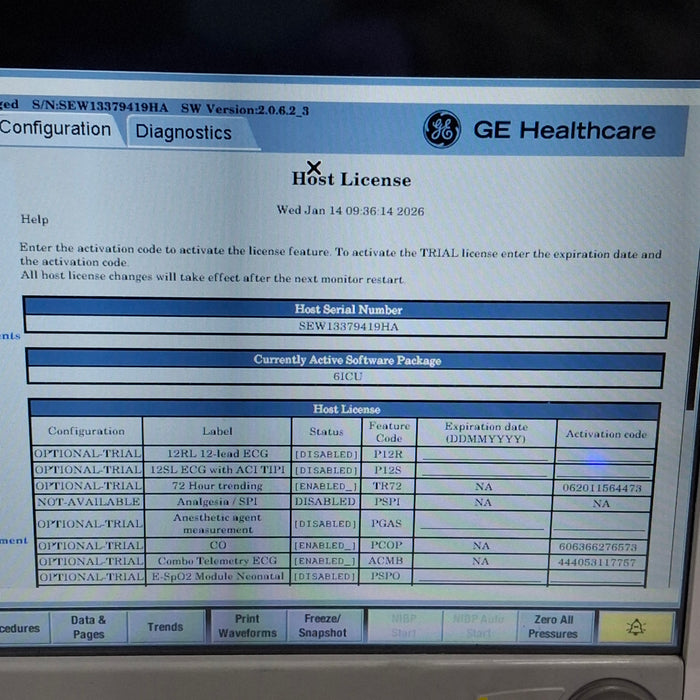Screen dimensions: 700x700
Task: Click the NOT-AVAILABLE configuration cell
Action: pyautogui.click(x=88, y=502)
